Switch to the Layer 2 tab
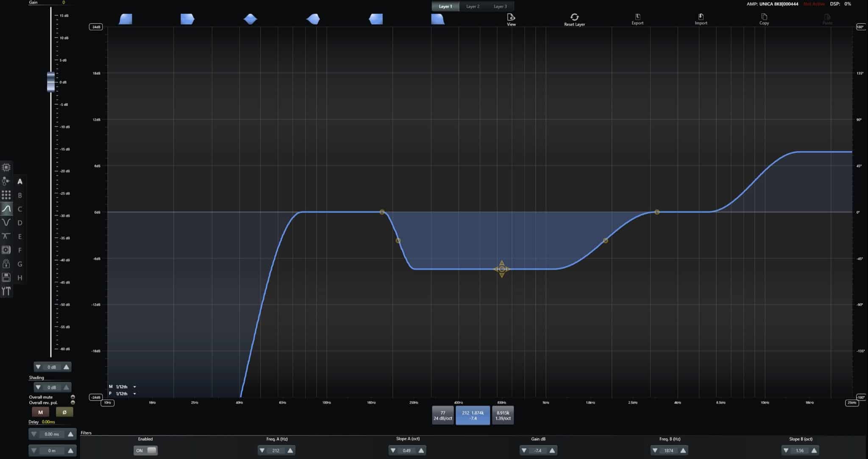The height and width of the screenshot is (459, 868). tap(473, 6)
